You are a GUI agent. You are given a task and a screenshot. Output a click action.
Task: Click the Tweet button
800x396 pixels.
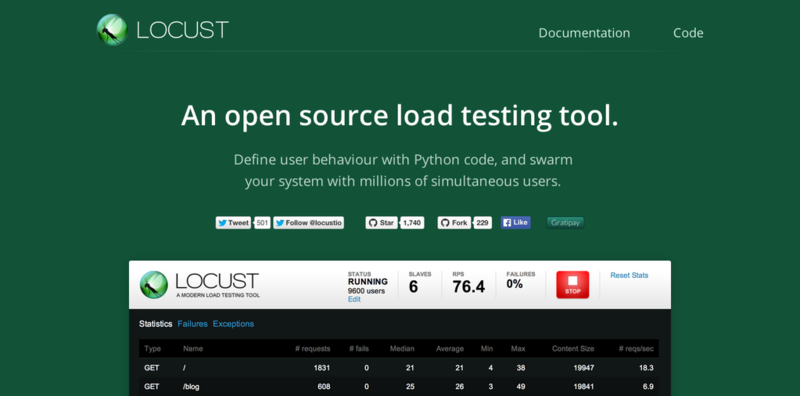coord(233,223)
